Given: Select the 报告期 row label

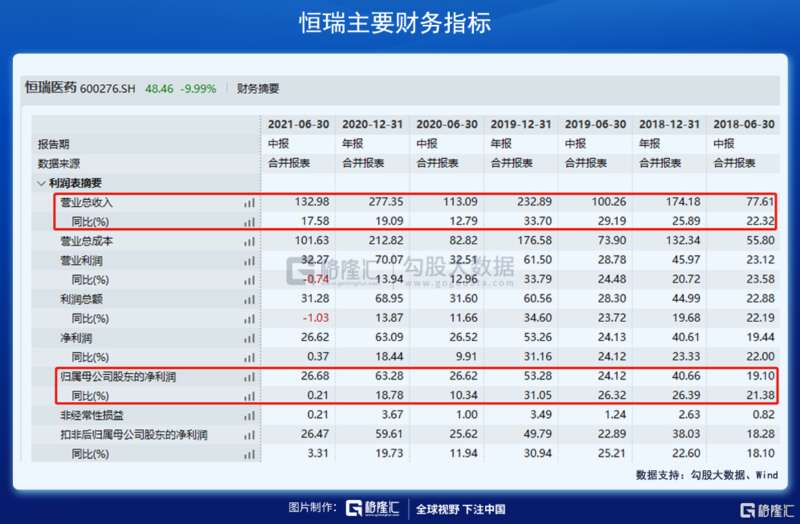Looking at the screenshot, I should point(55,144).
